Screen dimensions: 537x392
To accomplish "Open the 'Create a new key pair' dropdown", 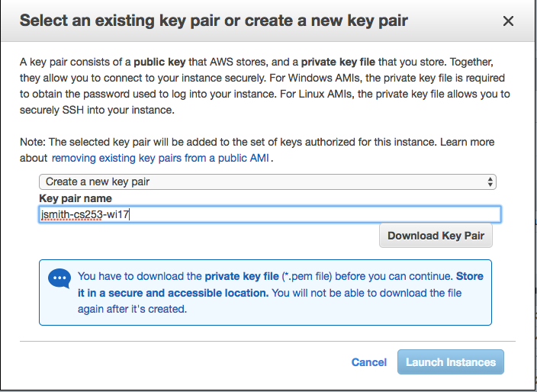I will [x=267, y=182].
